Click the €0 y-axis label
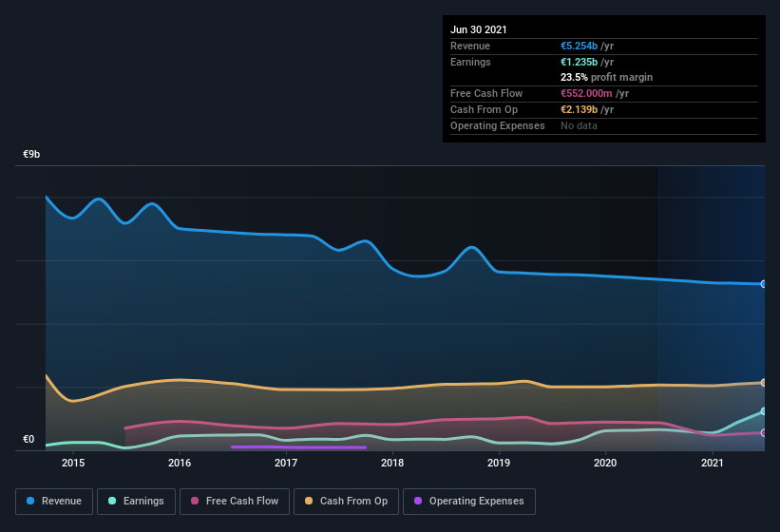The image size is (780, 532). tap(29, 439)
